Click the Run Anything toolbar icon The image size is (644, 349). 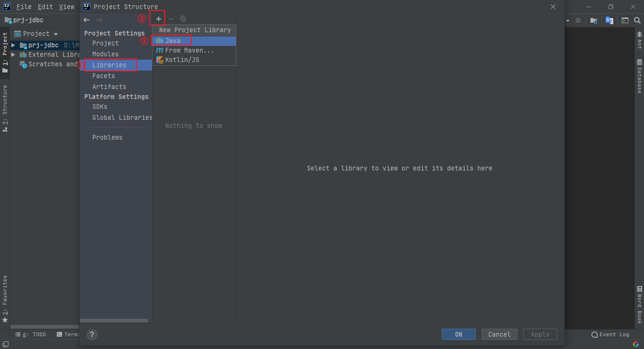(625, 20)
